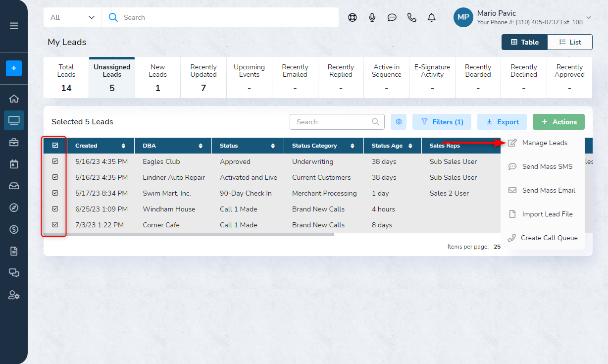608x364 pixels.
Task: Sort by Created column arrows
Action: (x=123, y=146)
